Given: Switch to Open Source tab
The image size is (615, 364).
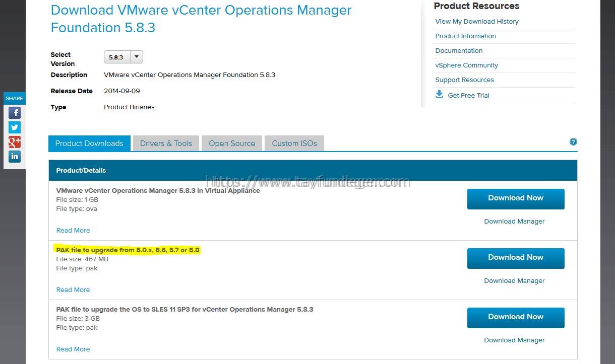Looking at the screenshot, I should tap(232, 143).
